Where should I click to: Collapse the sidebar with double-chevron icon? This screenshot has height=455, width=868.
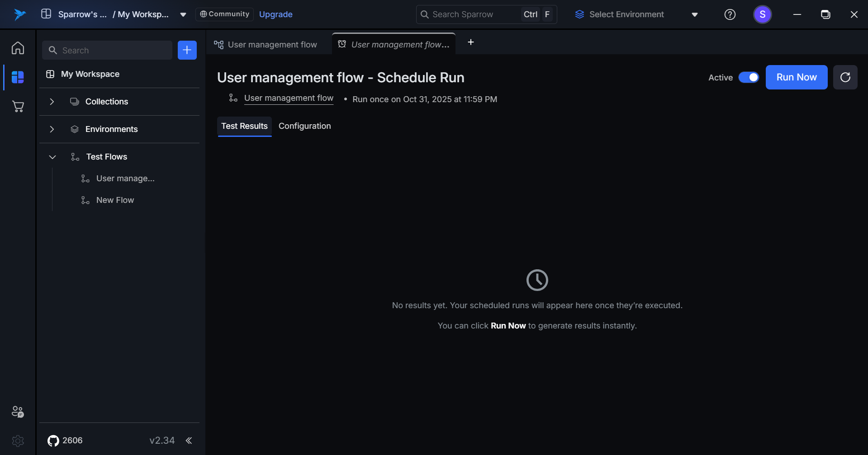189,441
